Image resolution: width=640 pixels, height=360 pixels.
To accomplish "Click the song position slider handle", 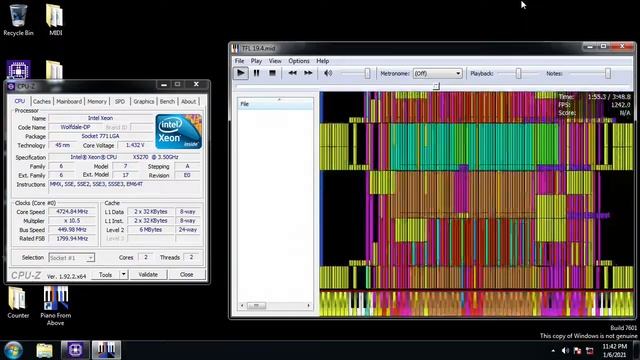I will point(436,86).
